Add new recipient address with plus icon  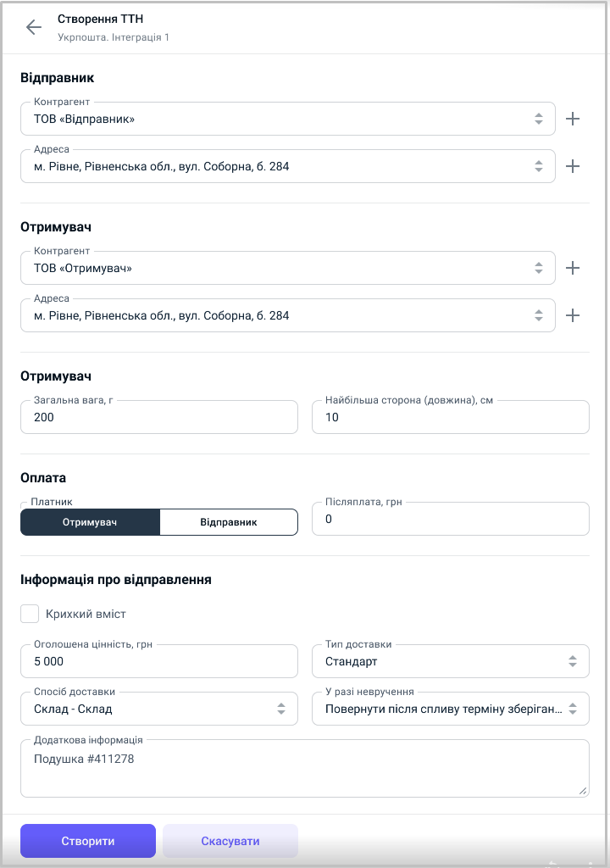coord(573,315)
